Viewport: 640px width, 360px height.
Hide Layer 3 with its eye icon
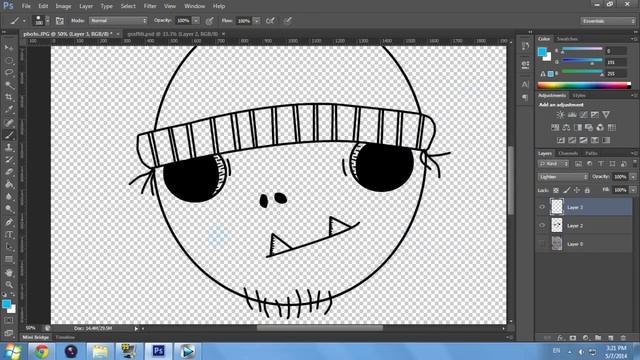[542, 207]
